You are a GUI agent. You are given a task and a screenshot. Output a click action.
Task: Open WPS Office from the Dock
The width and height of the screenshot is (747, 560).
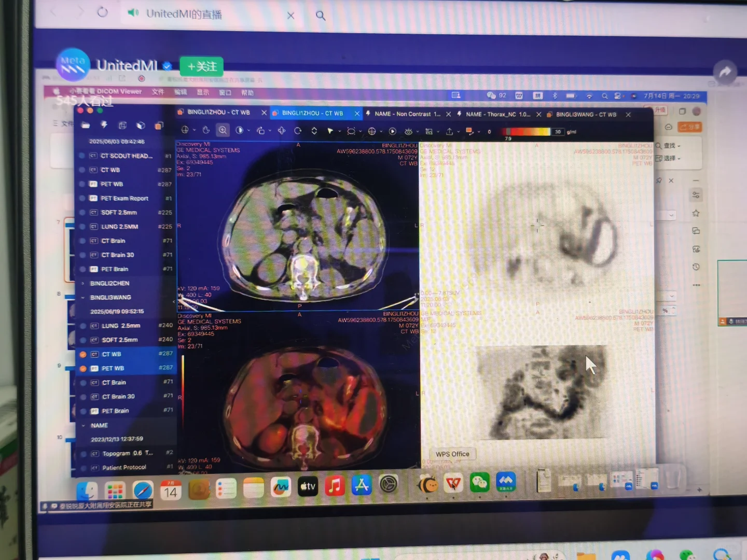[x=453, y=484]
